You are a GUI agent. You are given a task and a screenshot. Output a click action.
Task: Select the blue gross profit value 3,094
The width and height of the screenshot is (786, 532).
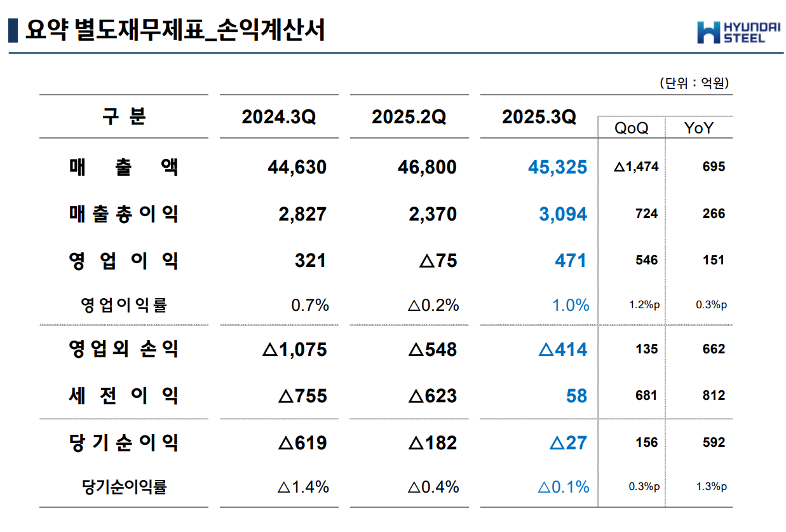pyautogui.click(x=563, y=214)
